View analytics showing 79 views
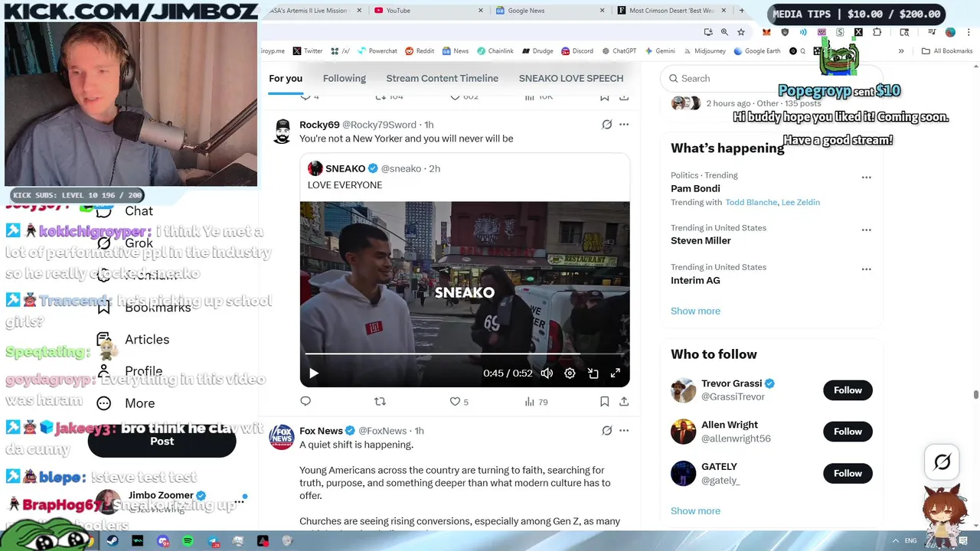This screenshot has height=551, width=980. 536,401
